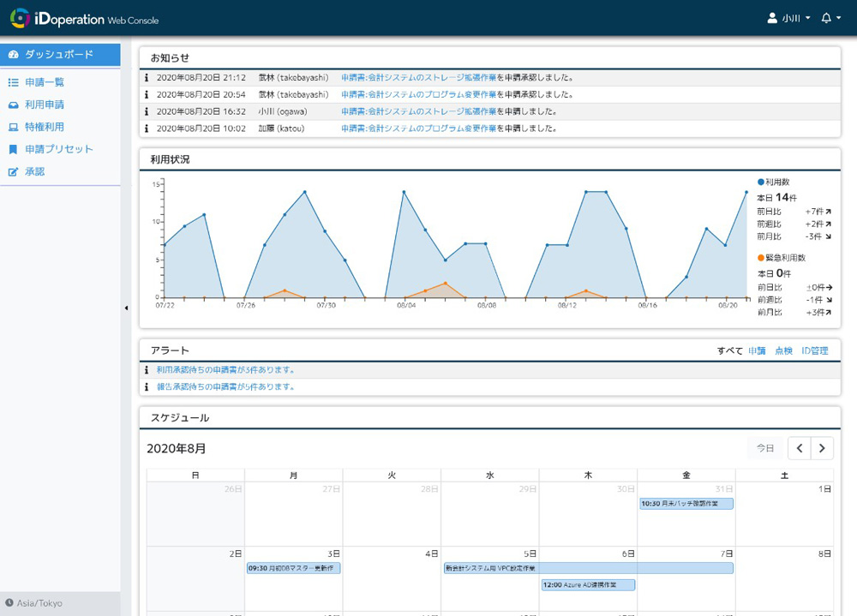Open the 利用承認待ちの申請書が3件 alert link

point(225,370)
